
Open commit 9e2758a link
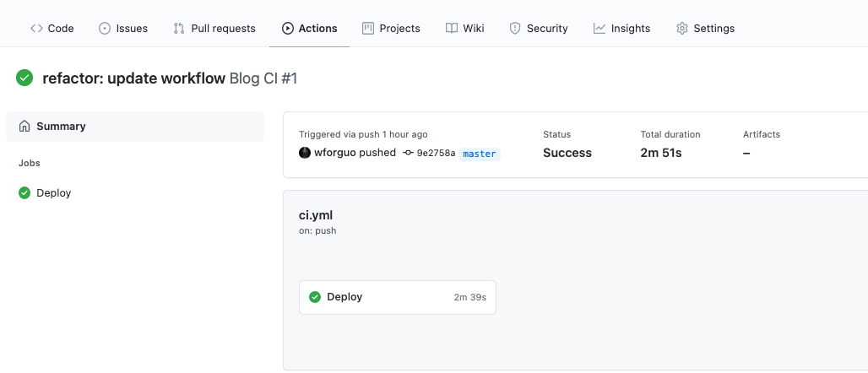pos(436,154)
